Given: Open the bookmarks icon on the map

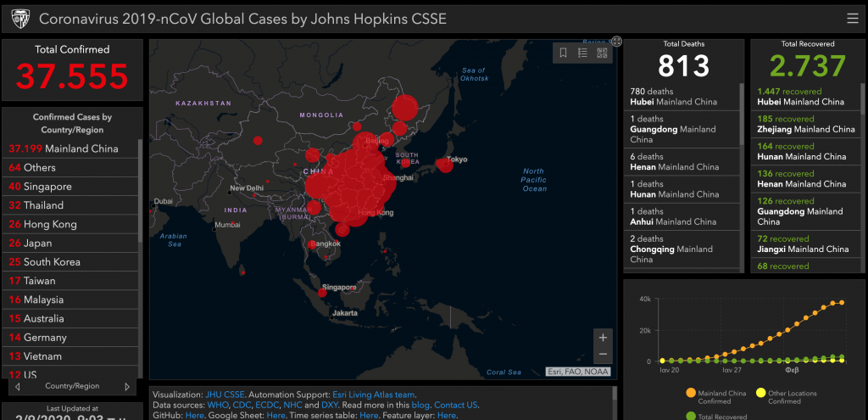Looking at the screenshot, I should coord(563,53).
